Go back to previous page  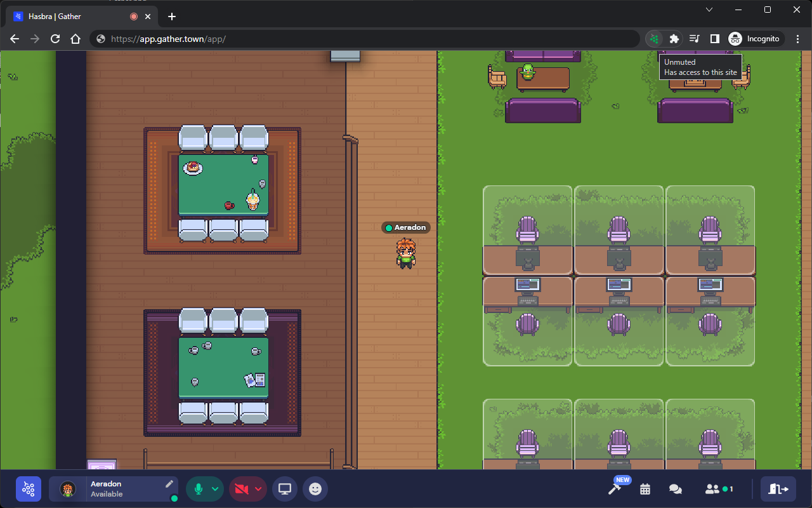[15, 39]
